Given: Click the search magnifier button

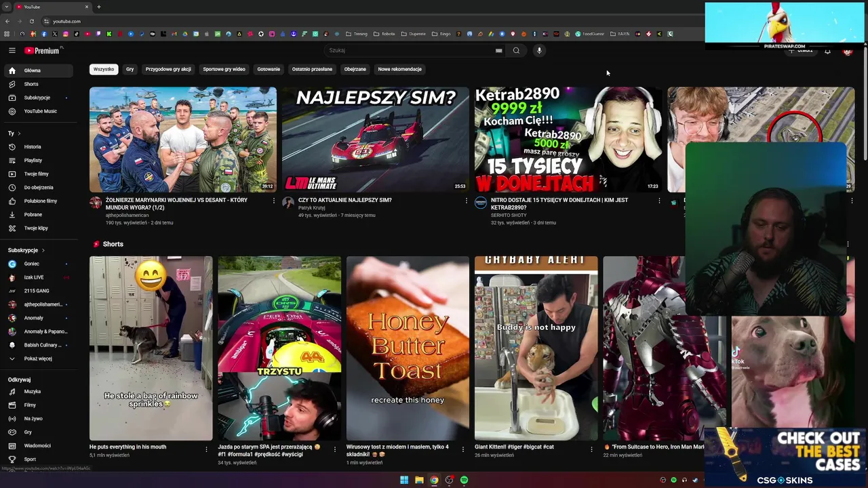Looking at the screenshot, I should click(516, 50).
